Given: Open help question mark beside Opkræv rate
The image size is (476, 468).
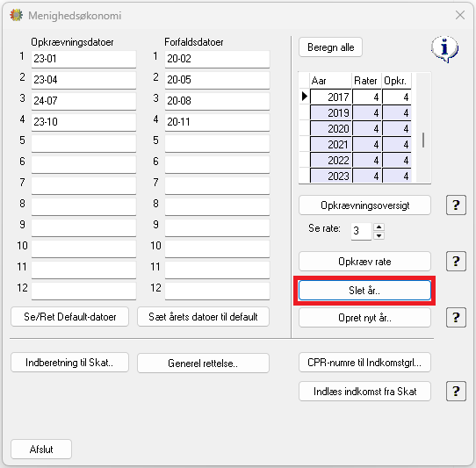Looking at the screenshot, I should (x=456, y=262).
